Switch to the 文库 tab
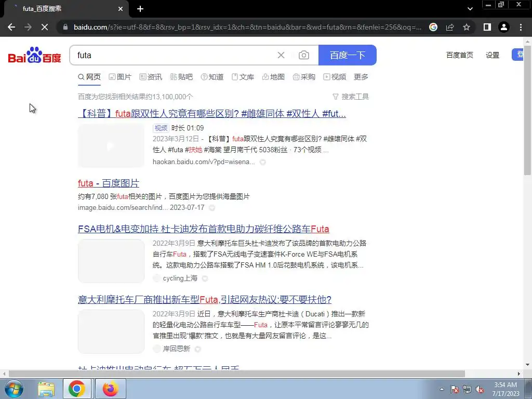This screenshot has height=399, width=532. tap(243, 77)
